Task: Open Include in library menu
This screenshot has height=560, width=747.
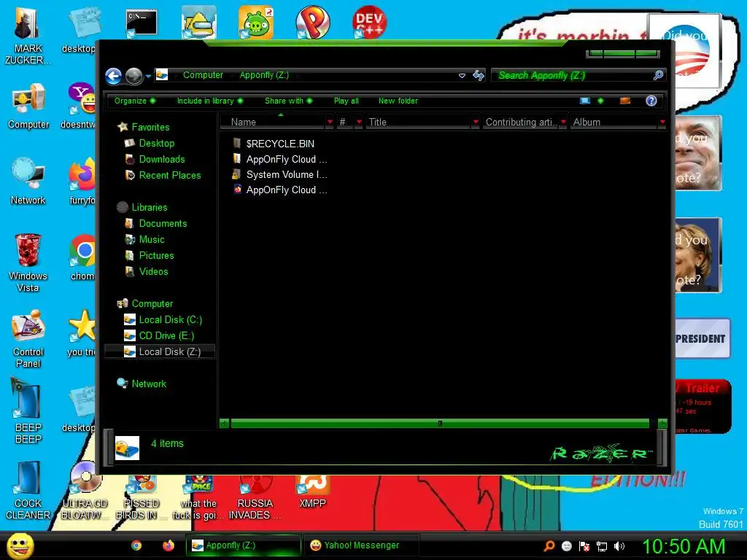Action: pos(210,101)
